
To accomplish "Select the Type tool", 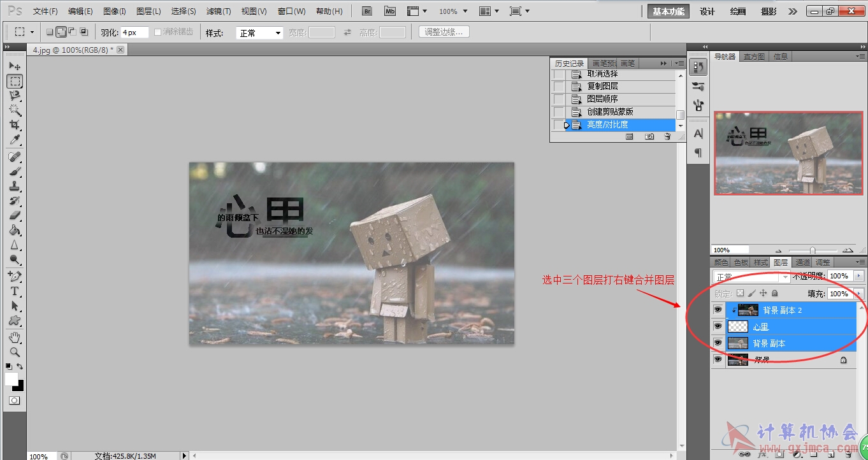I will pos(15,291).
